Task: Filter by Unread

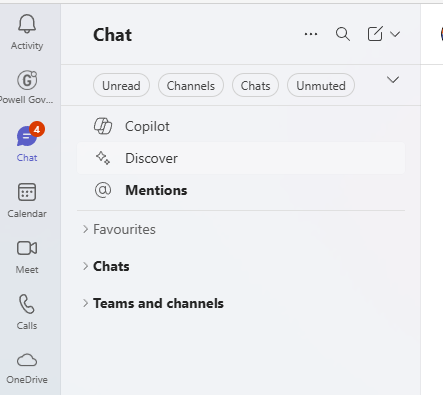Action: pos(121,86)
